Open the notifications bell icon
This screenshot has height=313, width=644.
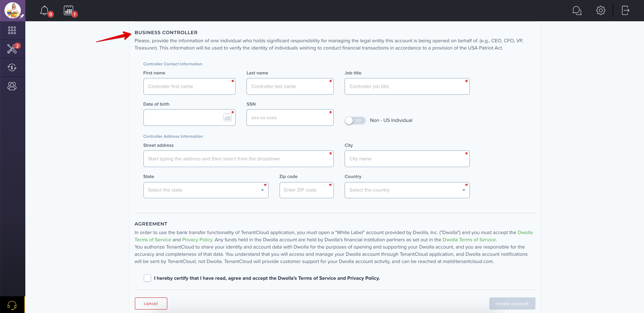[x=44, y=10]
